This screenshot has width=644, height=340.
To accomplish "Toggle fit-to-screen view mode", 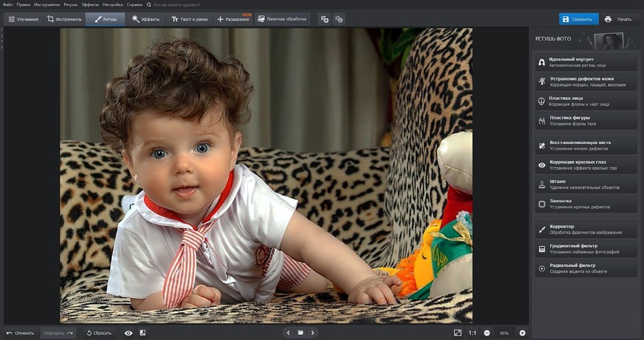I will click(457, 333).
